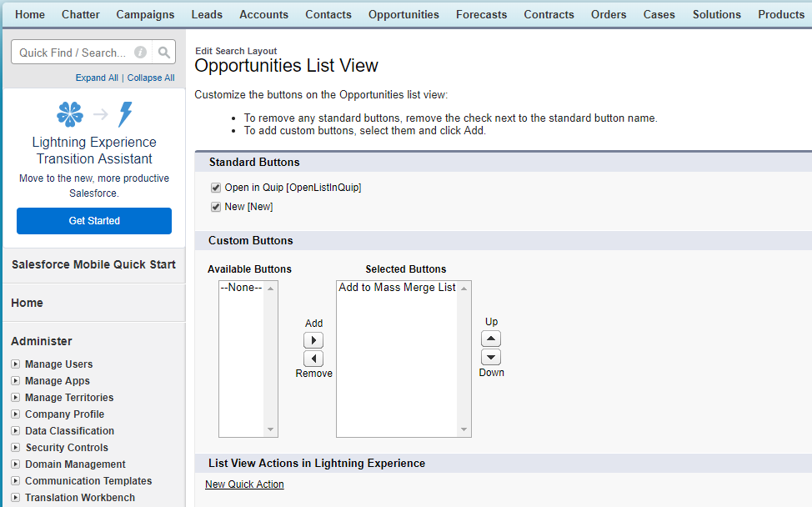Viewport: 812px width, 507px height.
Task: Uncheck Open in Quip checkbox
Action: click(x=216, y=188)
